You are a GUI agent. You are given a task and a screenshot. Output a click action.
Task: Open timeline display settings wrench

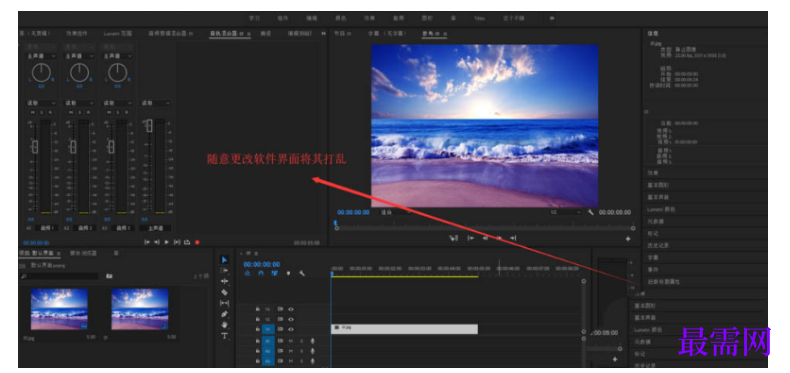pyautogui.click(x=302, y=273)
